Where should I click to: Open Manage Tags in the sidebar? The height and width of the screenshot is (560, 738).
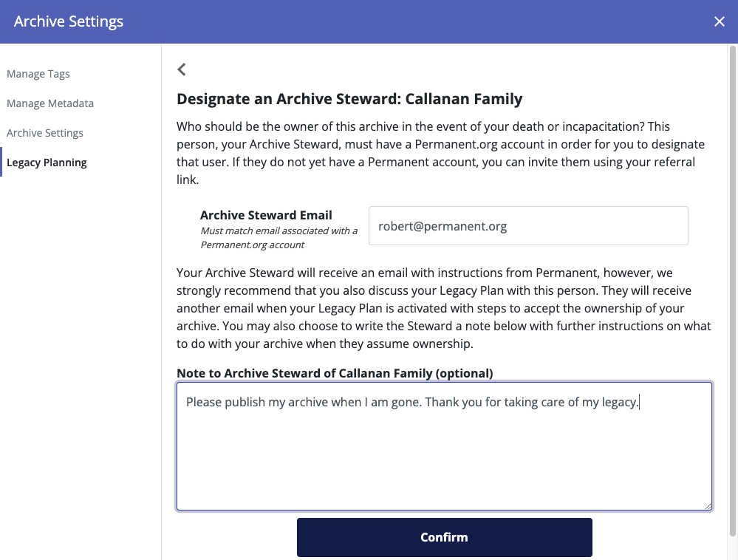[x=38, y=74]
